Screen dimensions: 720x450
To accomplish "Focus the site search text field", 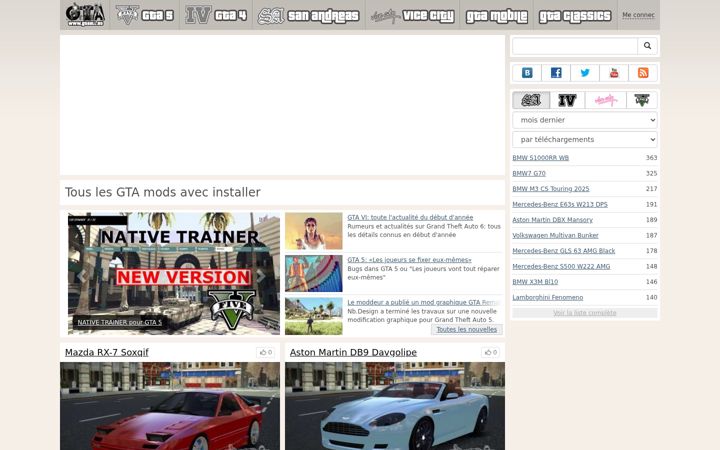I will coord(575,46).
